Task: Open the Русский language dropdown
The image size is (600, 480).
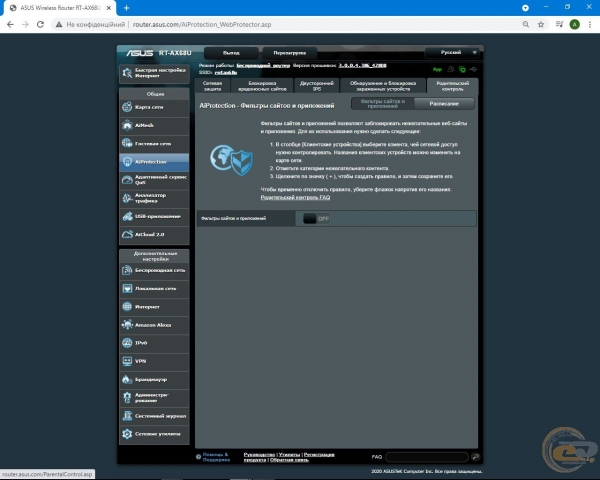Action: (x=452, y=52)
